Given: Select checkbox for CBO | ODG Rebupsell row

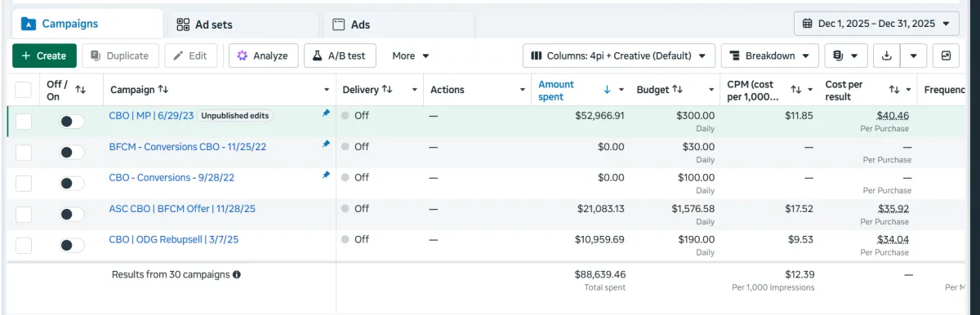Looking at the screenshot, I should click(x=23, y=246).
